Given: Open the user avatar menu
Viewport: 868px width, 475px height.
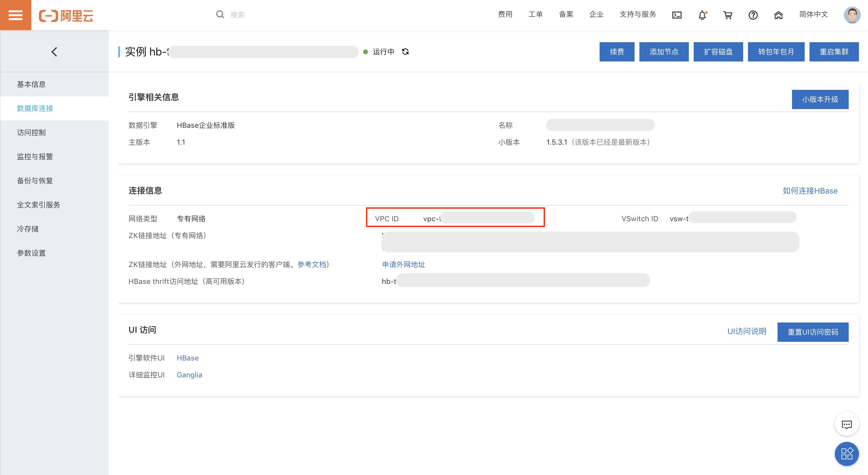Looking at the screenshot, I should tap(852, 15).
